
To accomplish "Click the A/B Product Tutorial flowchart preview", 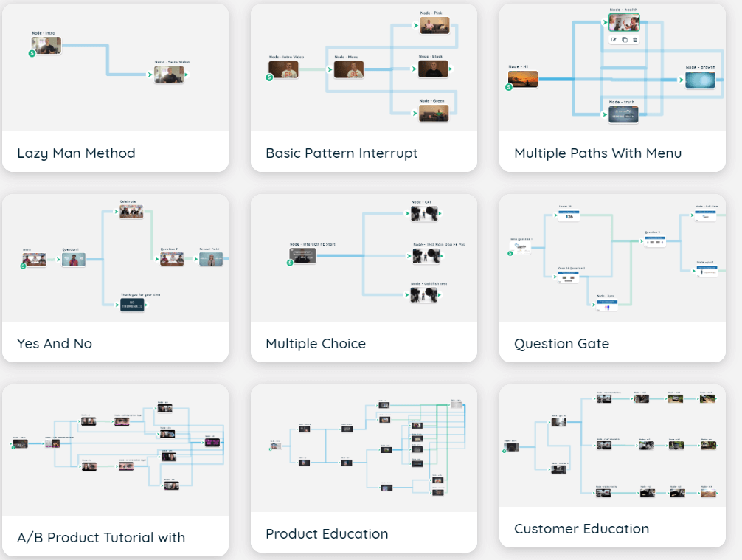I will coord(116,446).
